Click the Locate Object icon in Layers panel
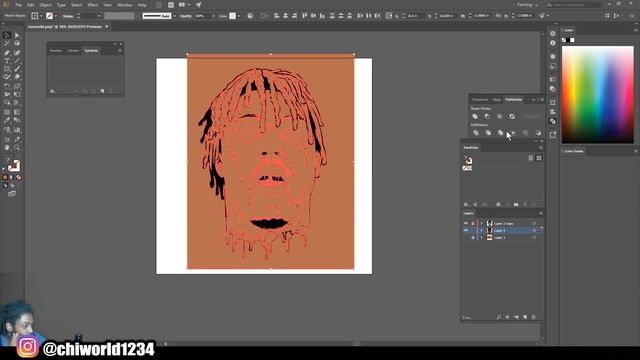Image resolution: width=640 pixels, height=360 pixels. coord(499,317)
